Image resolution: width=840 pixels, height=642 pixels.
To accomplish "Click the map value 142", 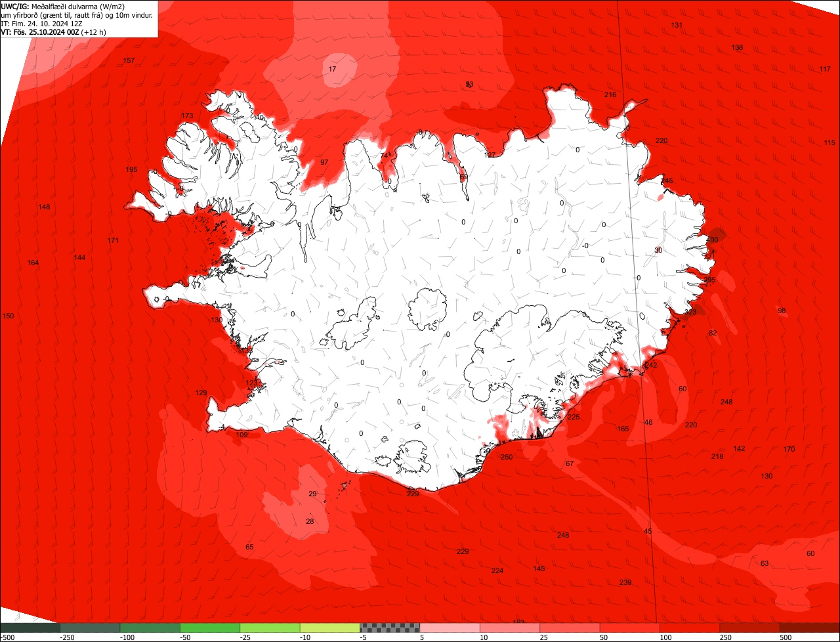I will pos(739,448).
